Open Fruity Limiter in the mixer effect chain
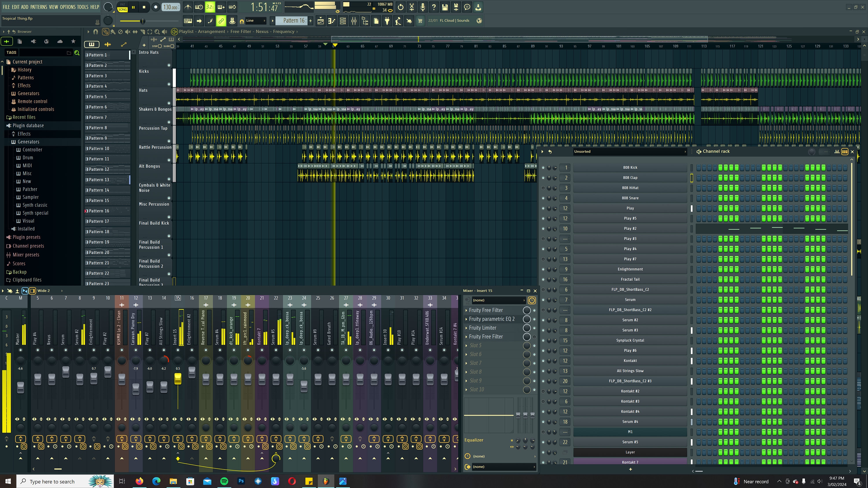This screenshot has width=868, height=488. (x=483, y=327)
